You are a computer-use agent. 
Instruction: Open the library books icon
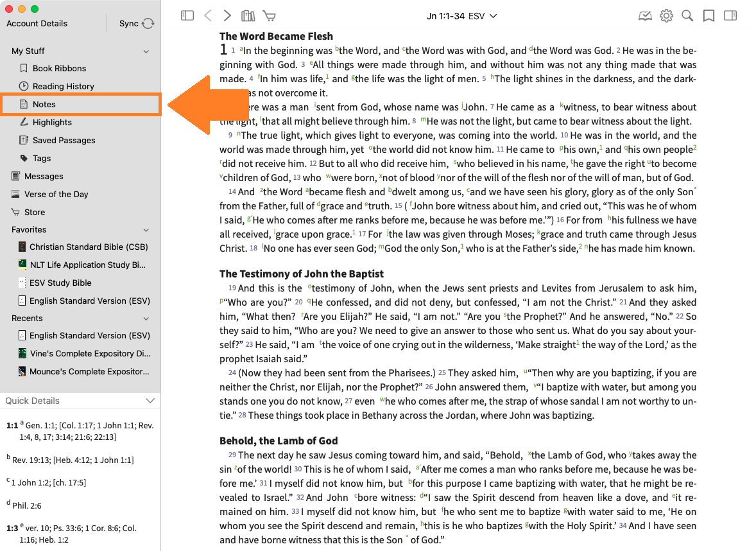pos(248,15)
